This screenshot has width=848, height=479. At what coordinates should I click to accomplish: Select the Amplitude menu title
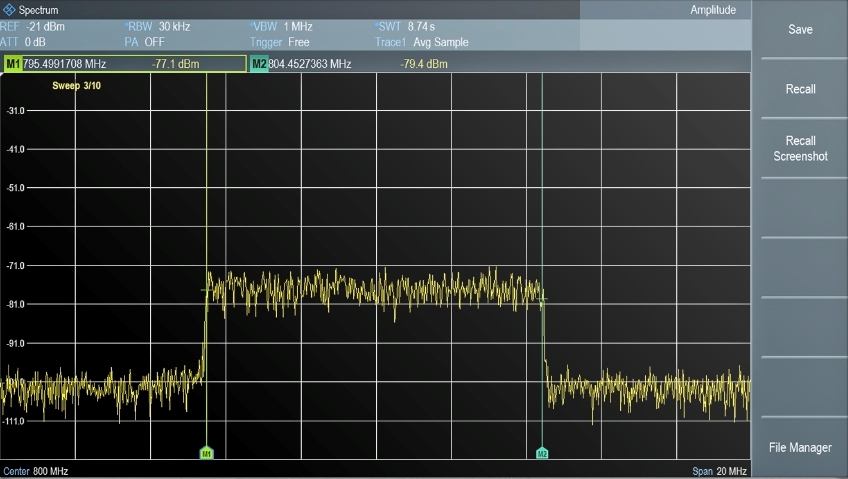pyautogui.click(x=713, y=10)
